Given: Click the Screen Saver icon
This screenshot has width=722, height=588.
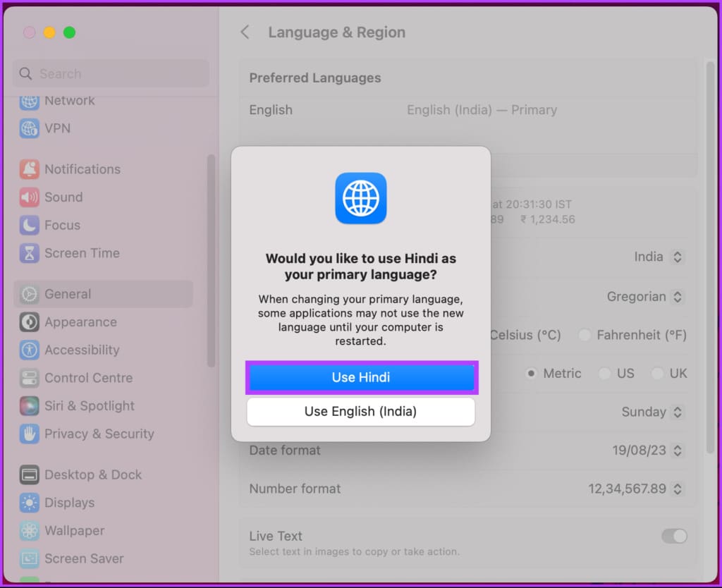Looking at the screenshot, I should (x=30, y=558).
